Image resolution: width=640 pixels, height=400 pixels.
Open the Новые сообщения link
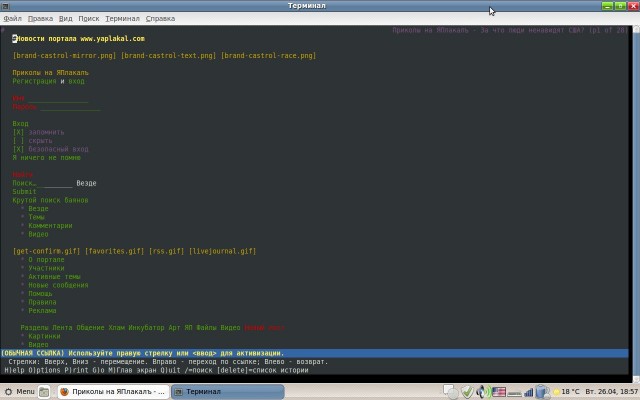(58, 285)
